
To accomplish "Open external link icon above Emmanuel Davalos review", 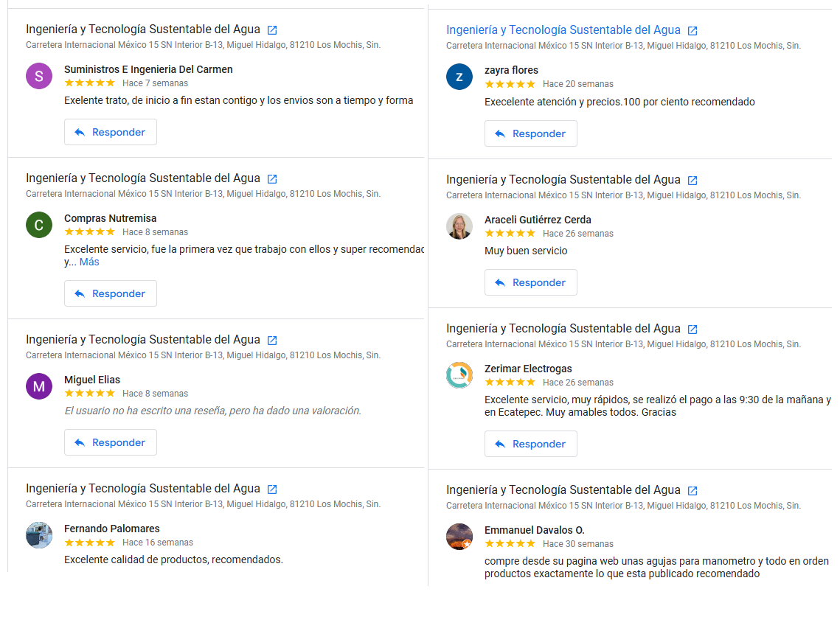I will click(x=693, y=491).
